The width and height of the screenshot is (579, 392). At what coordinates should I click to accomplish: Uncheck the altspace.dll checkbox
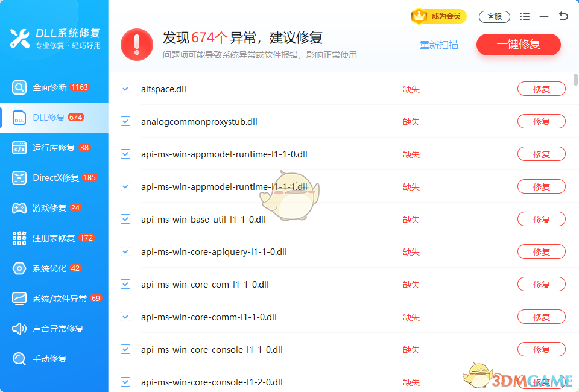(x=125, y=89)
